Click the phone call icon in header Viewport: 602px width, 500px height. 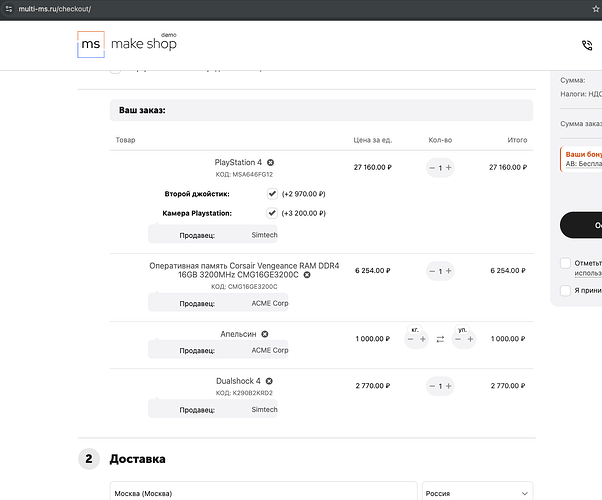587,45
